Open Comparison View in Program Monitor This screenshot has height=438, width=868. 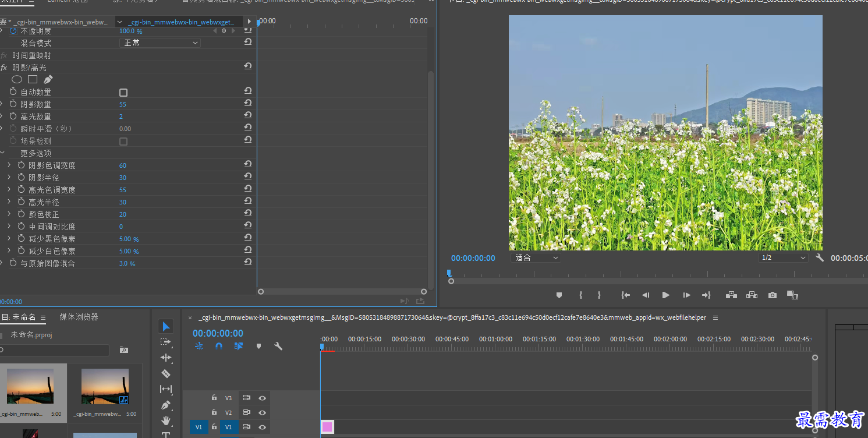(x=792, y=295)
